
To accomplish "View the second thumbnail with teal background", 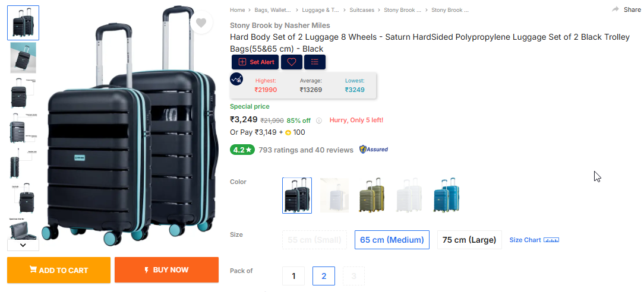I will (x=23, y=58).
